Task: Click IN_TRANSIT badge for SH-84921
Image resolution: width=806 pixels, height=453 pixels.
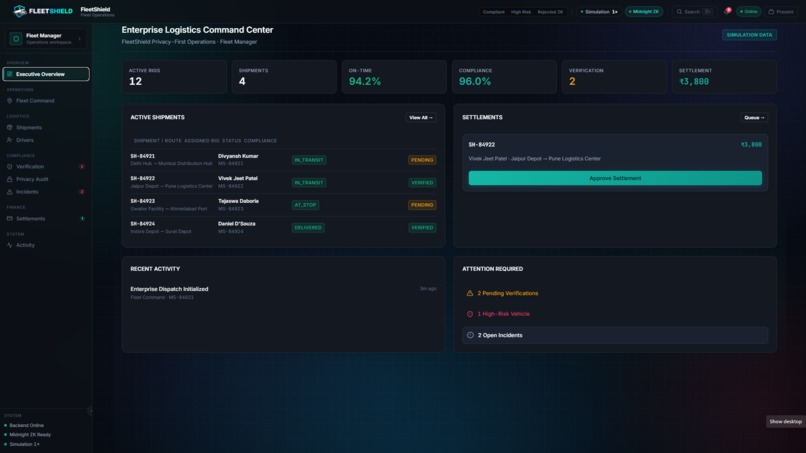Action: (x=309, y=160)
